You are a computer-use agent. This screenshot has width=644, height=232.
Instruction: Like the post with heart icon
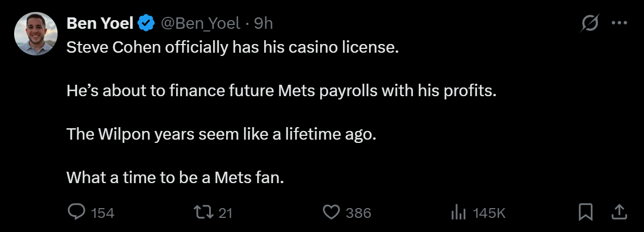331,212
